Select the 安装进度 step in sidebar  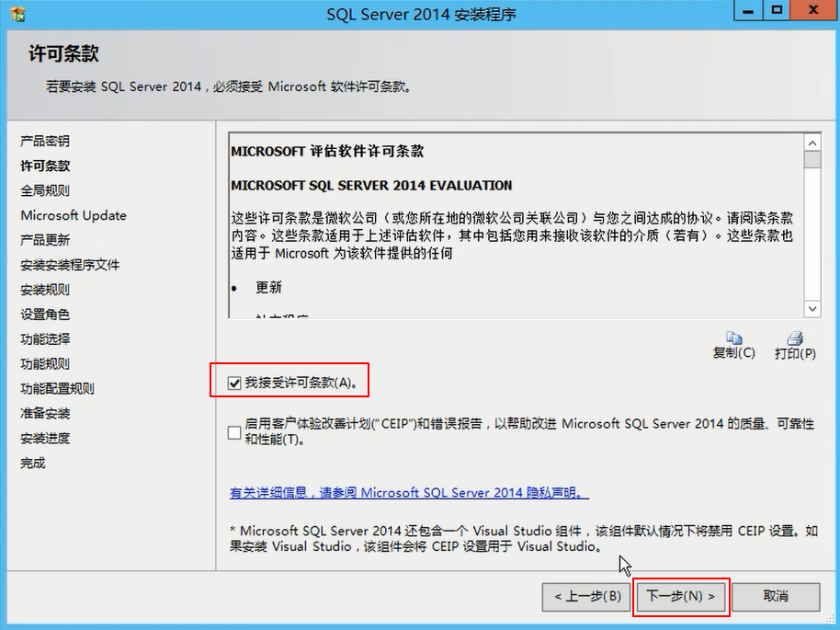[x=45, y=438]
